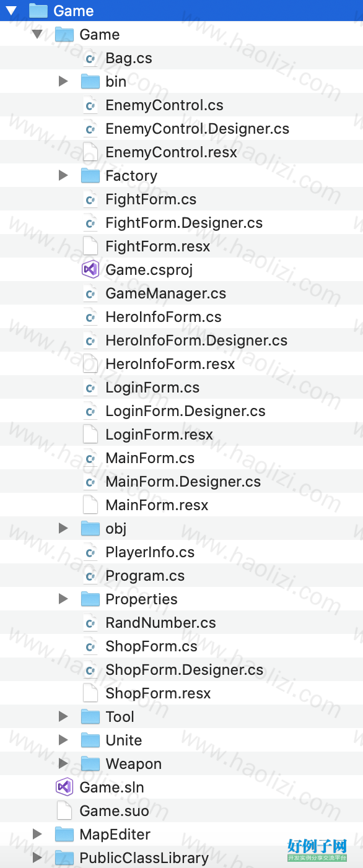Click the Bag.cs C# file icon
This screenshot has width=363, height=868.
tap(90, 58)
